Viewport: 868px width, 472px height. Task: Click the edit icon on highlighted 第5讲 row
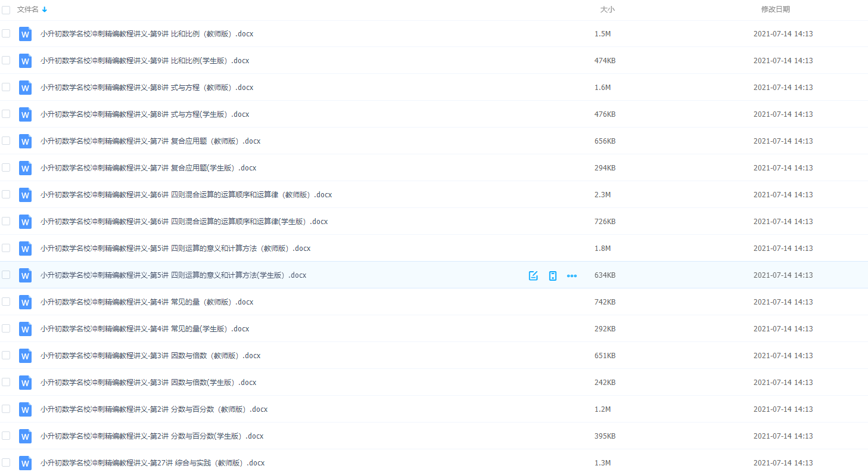pos(533,275)
